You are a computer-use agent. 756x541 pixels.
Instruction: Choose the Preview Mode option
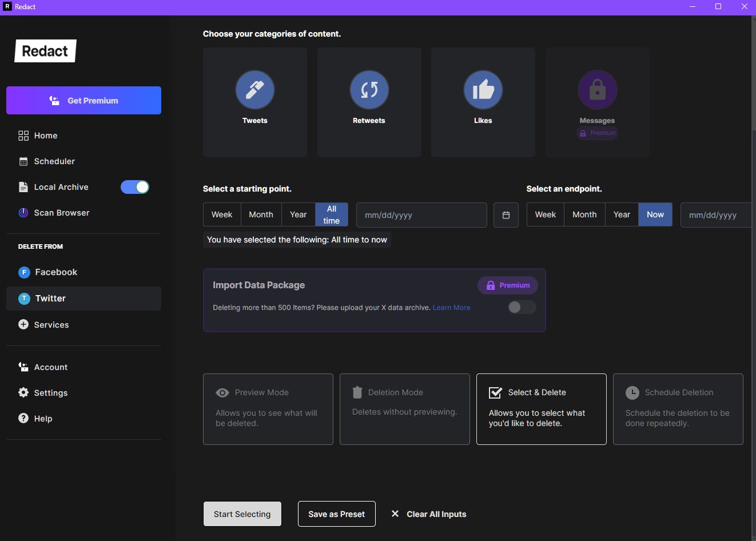pyautogui.click(x=268, y=409)
